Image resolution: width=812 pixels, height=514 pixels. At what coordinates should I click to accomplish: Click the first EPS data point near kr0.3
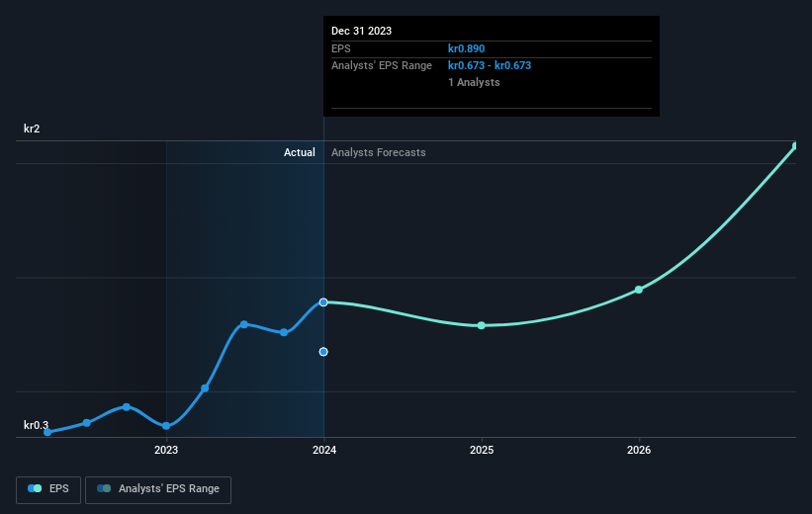click(x=47, y=432)
